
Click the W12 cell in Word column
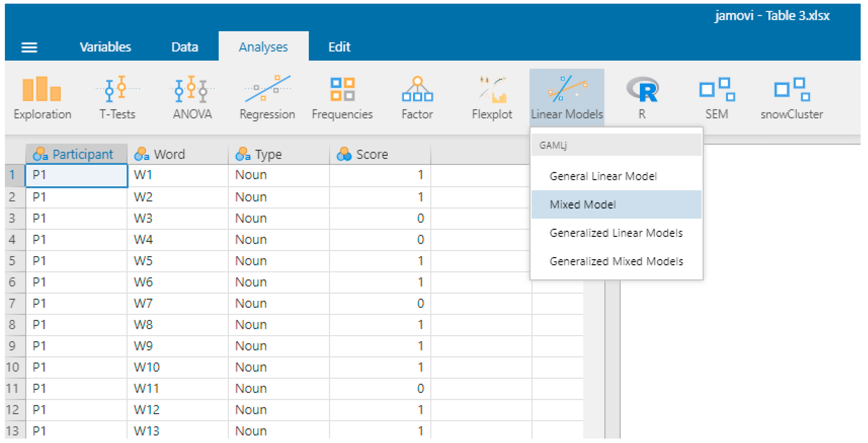[178, 410]
